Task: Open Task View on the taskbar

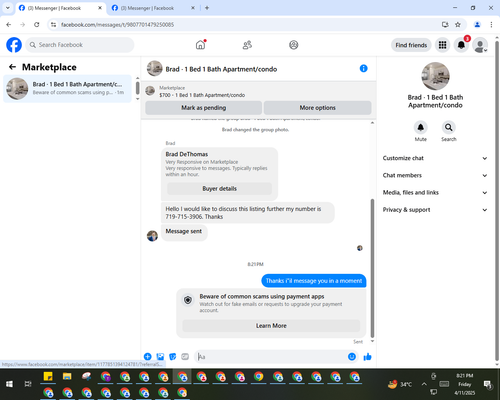Action: (28, 384)
